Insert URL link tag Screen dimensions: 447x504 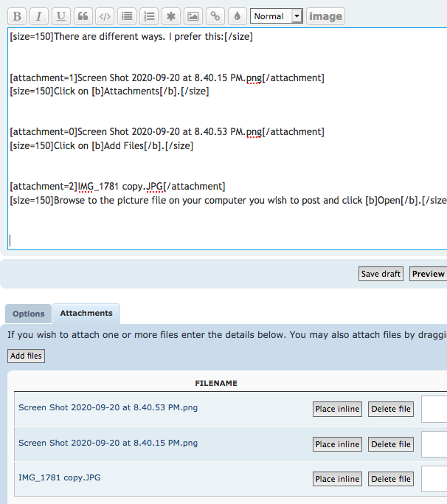click(x=215, y=15)
